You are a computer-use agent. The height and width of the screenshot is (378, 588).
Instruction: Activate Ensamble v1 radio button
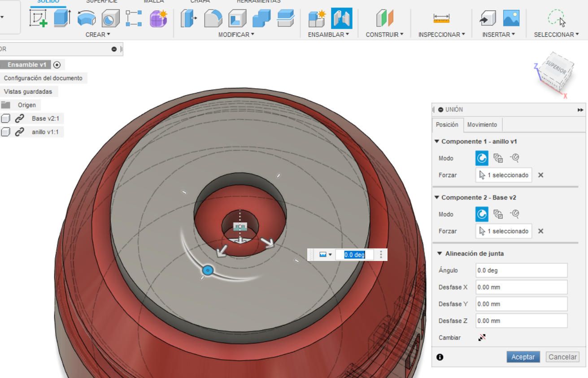click(x=57, y=65)
